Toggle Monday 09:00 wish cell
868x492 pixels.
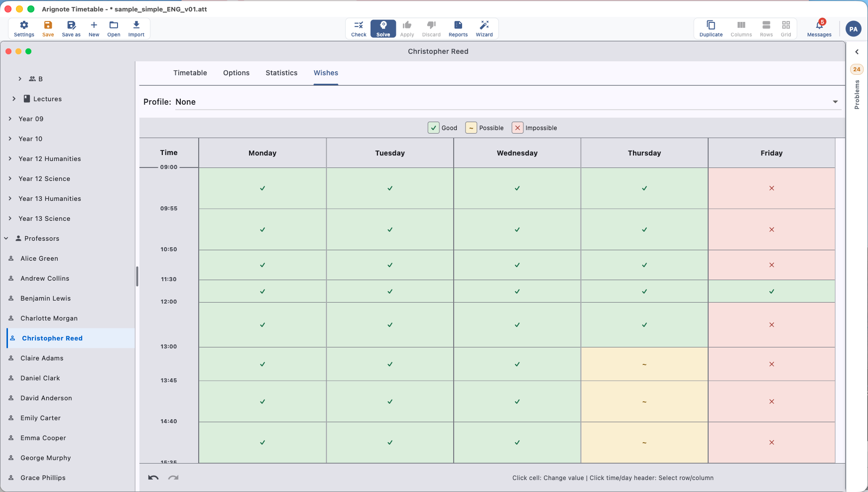(262, 188)
